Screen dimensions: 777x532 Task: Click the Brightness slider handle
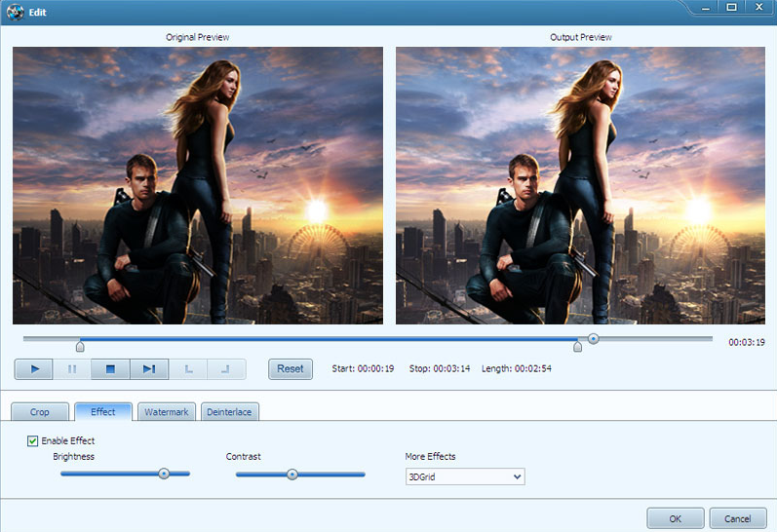point(164,474)
